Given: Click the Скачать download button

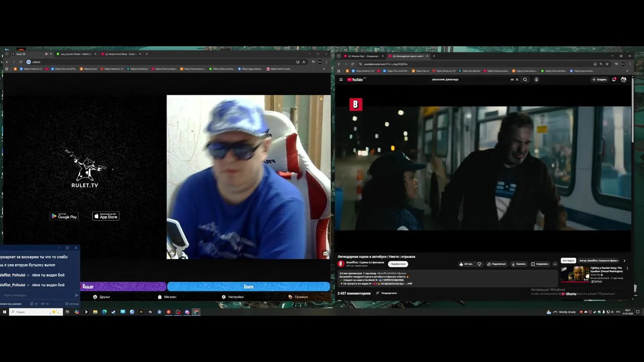Looking at the screenshot, I should (x=518, y=264).
